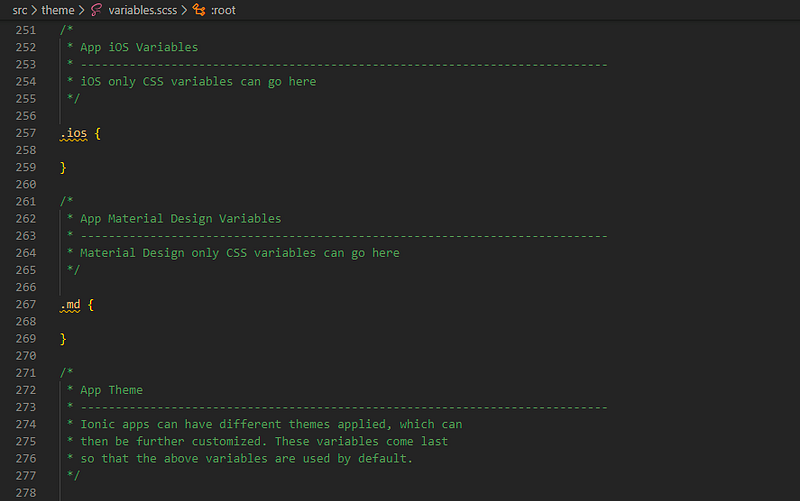This screenshot has width=800, height=501.
Task: Click the opening brace after .ios
Action: pyautogui.click(x=97, y=134)
